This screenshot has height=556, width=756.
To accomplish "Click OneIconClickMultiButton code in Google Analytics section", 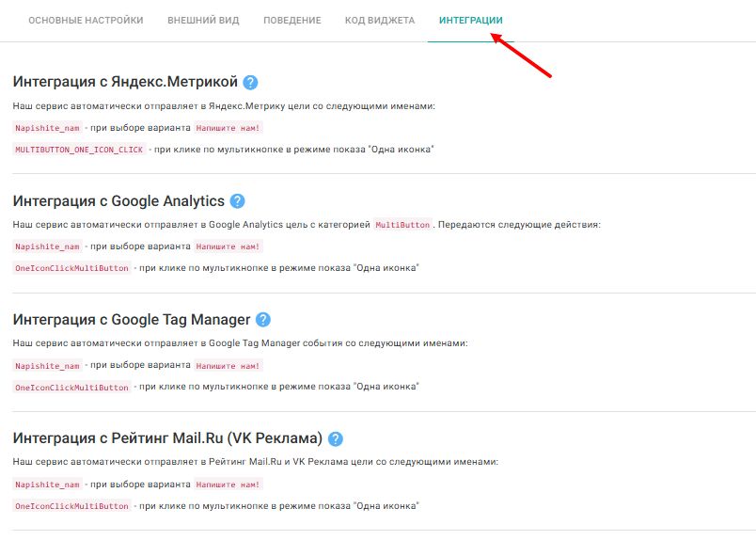I will point(72,268).
